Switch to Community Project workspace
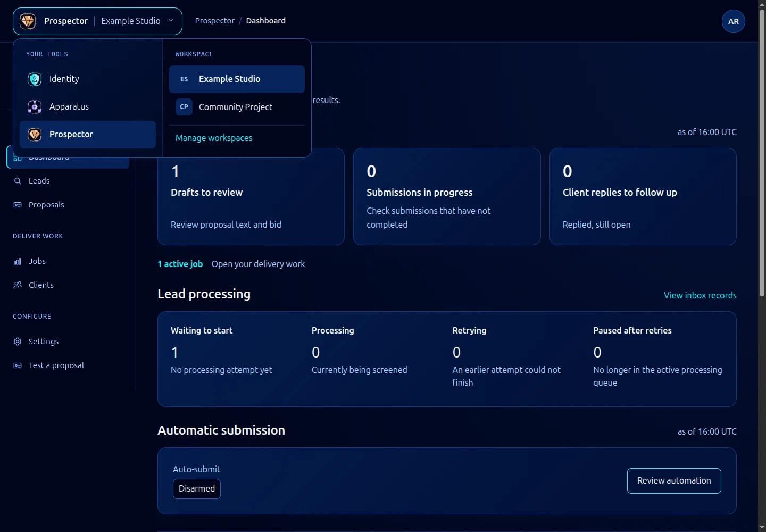 click(237, 107)
